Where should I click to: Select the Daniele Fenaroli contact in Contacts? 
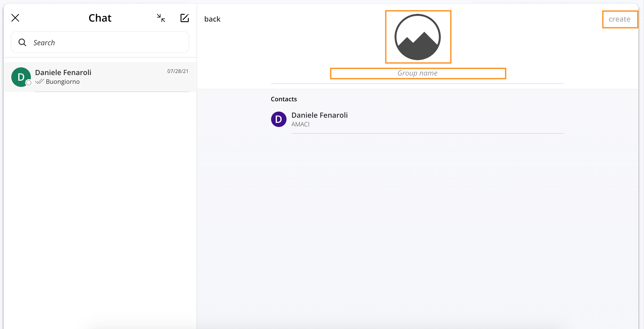(x=417, y=119)
